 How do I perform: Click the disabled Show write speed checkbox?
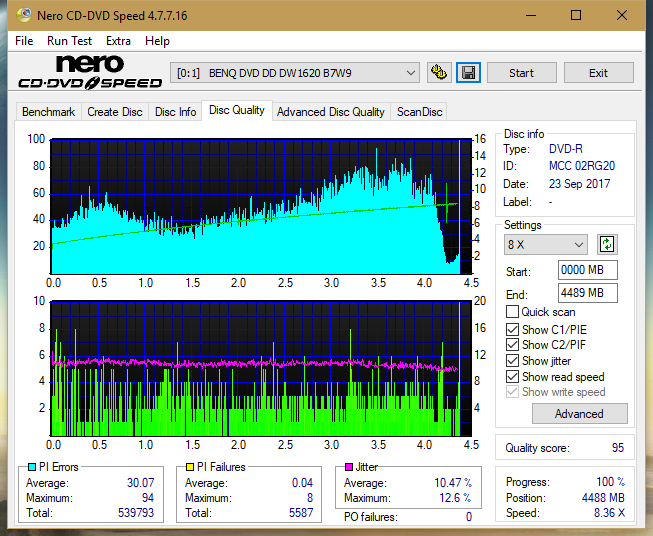click(x=512, y=392)
